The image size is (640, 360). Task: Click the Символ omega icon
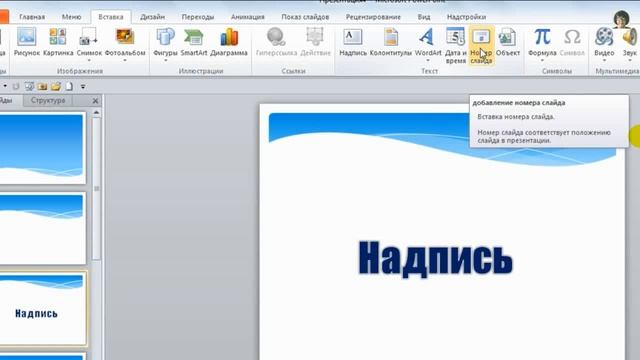pos(572,37)
